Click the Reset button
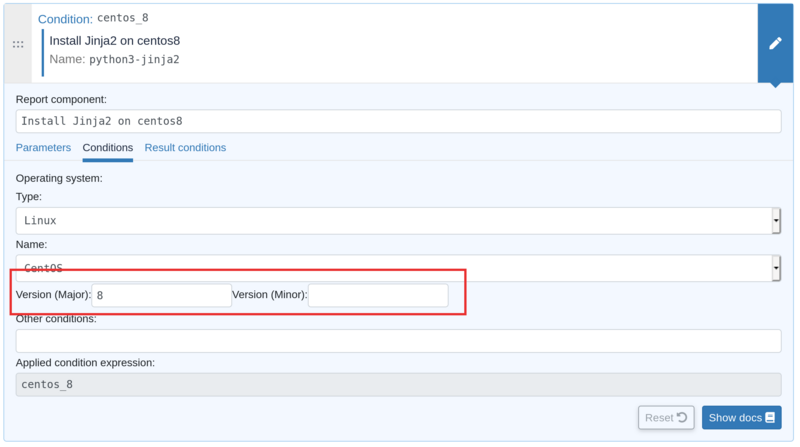 click(666, 417)
